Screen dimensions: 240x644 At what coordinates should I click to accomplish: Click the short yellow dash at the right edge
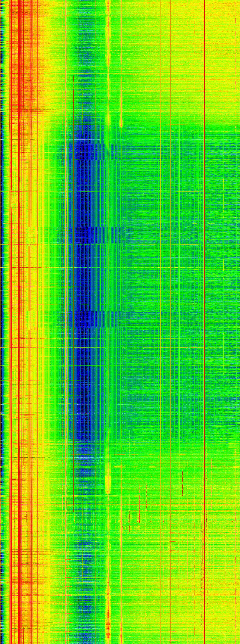click(236, 467)
